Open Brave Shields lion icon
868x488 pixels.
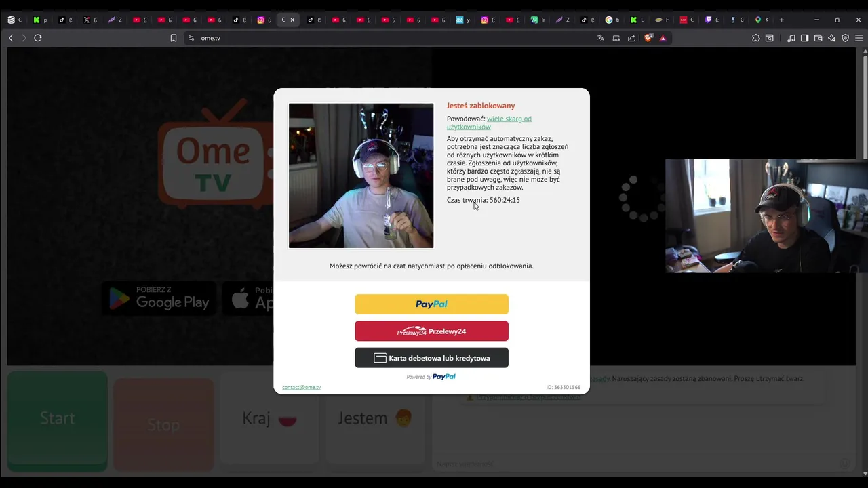coord(648,38)
